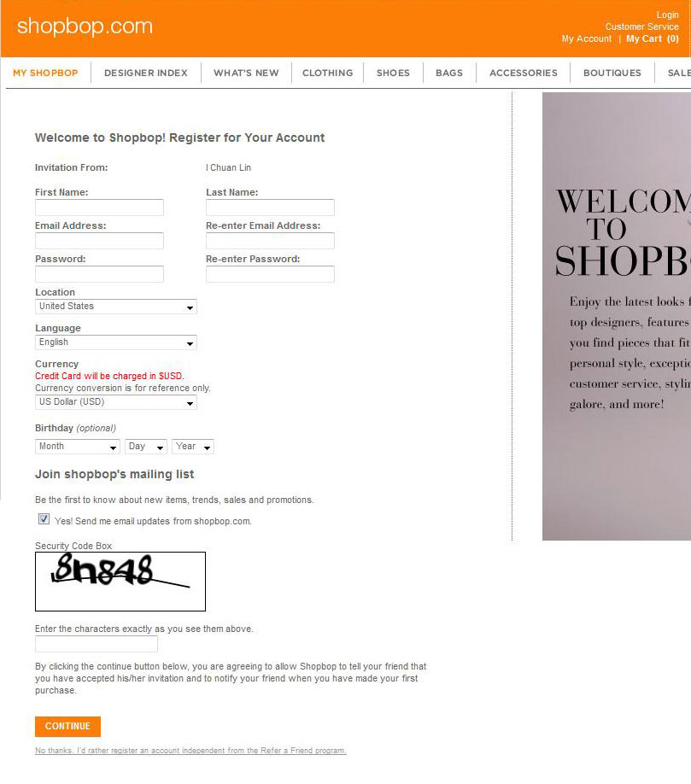
Task: Select the Shoes navigation item
Action: pyautogui.click(x=393, y=73)
